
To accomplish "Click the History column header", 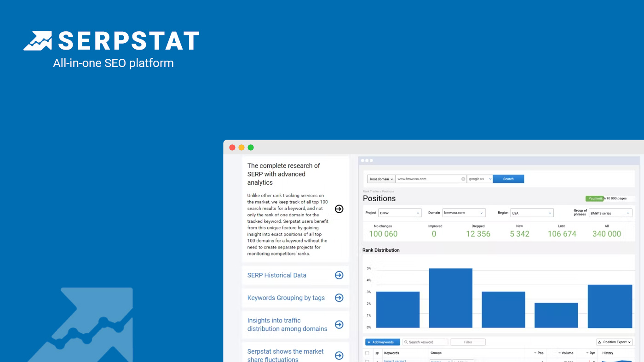I will point(608,353).
